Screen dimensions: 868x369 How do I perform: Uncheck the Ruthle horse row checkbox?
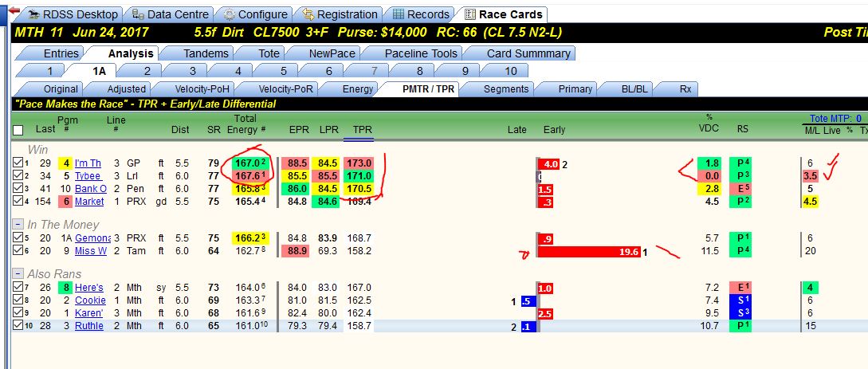coord(18,326)
